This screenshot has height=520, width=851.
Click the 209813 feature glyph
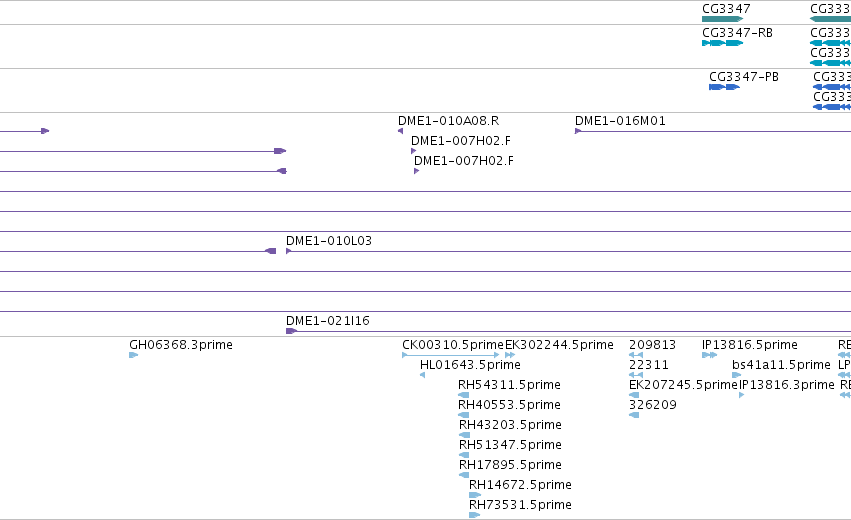(636, 355)
